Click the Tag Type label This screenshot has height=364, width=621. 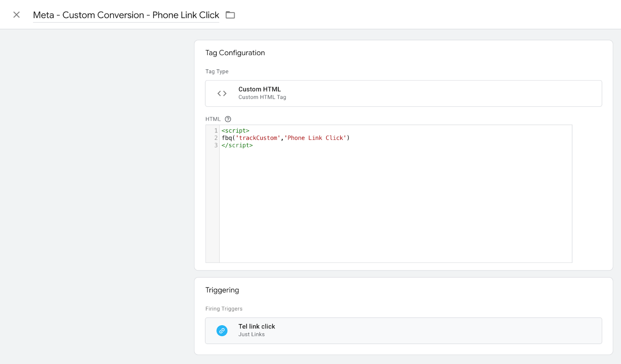[x=217, y=71]
